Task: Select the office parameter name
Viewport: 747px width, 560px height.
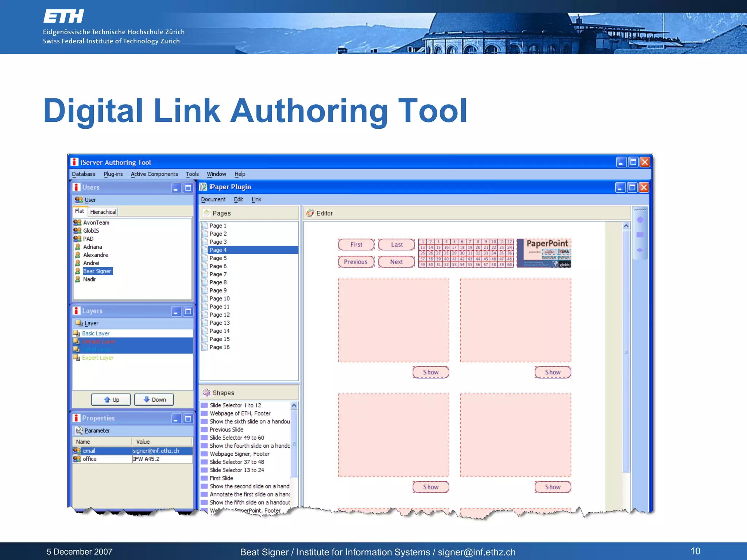Action: (x=89, y=459)
